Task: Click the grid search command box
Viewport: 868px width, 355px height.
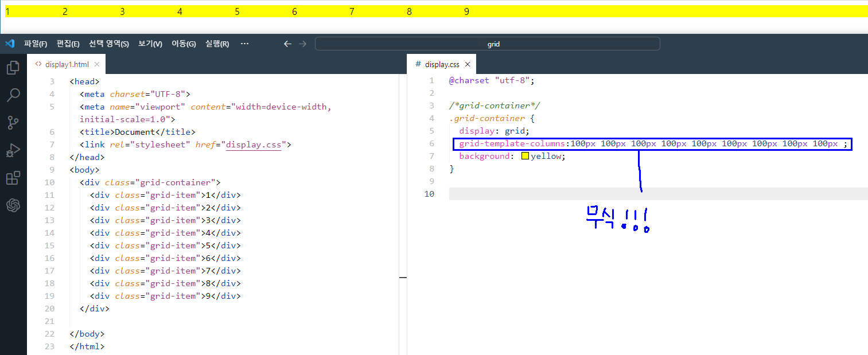Action: (487, 44)
